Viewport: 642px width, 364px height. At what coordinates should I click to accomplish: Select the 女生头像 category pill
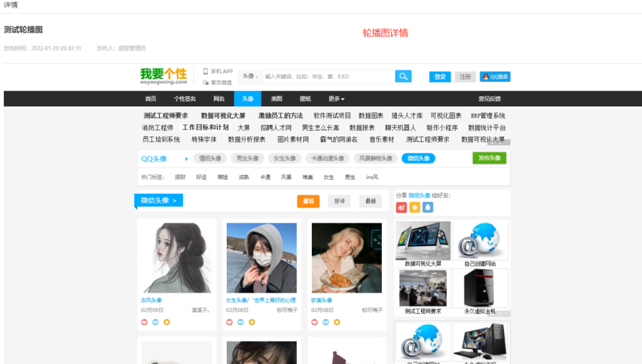tap(285, 159)
